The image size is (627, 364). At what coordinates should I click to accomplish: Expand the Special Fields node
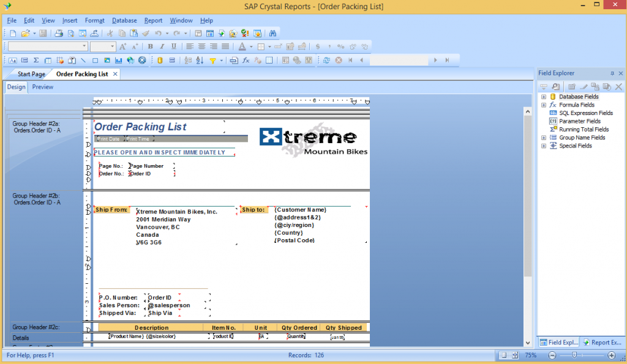tap(544, 146)
